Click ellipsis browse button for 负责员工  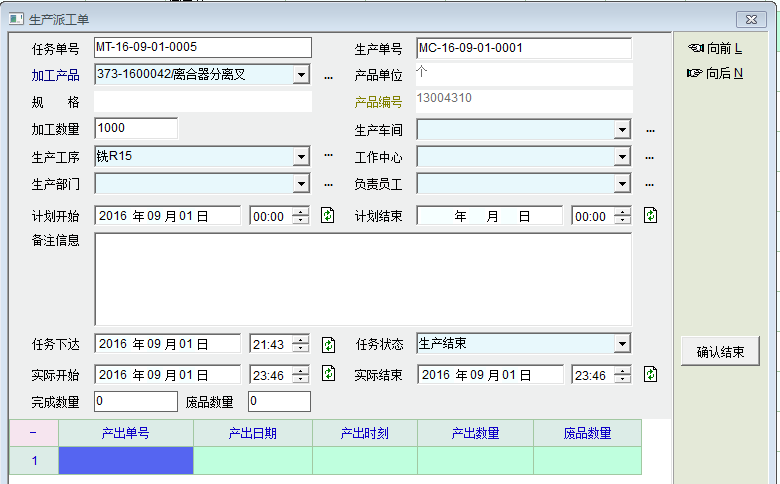point(650,184)
